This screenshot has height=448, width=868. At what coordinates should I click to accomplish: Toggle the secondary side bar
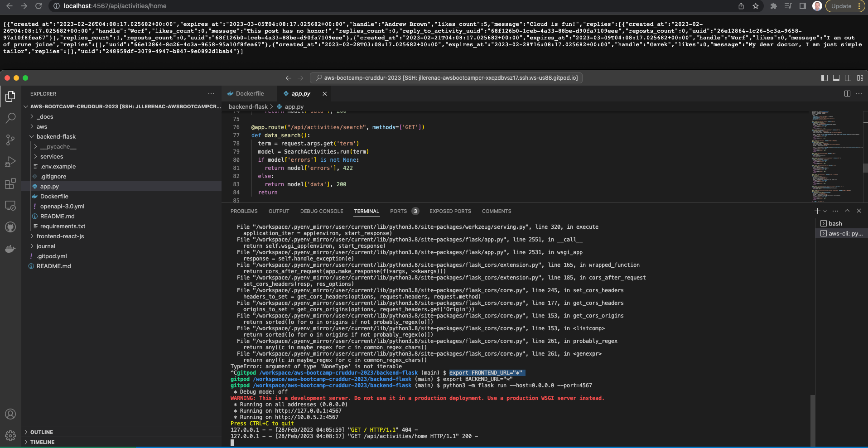tap(848, 77)
